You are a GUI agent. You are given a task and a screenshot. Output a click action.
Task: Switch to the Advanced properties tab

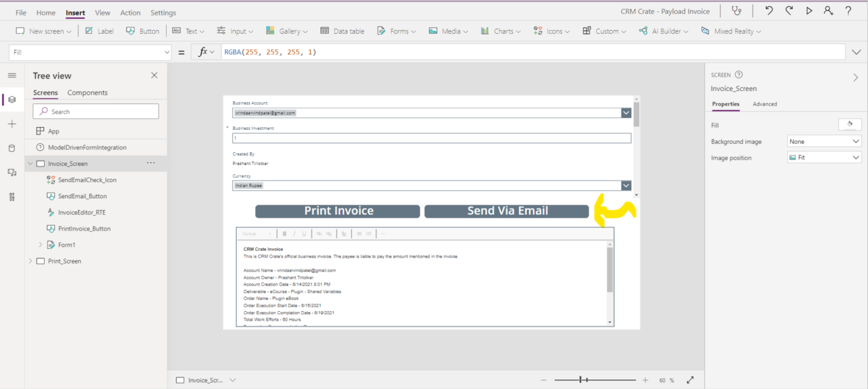coord(765,104)
